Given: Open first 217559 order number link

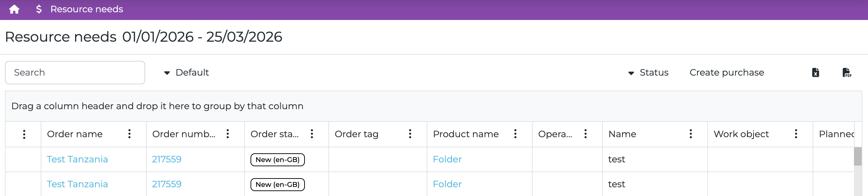Looking at the screenshot, I should click(167, 159).
